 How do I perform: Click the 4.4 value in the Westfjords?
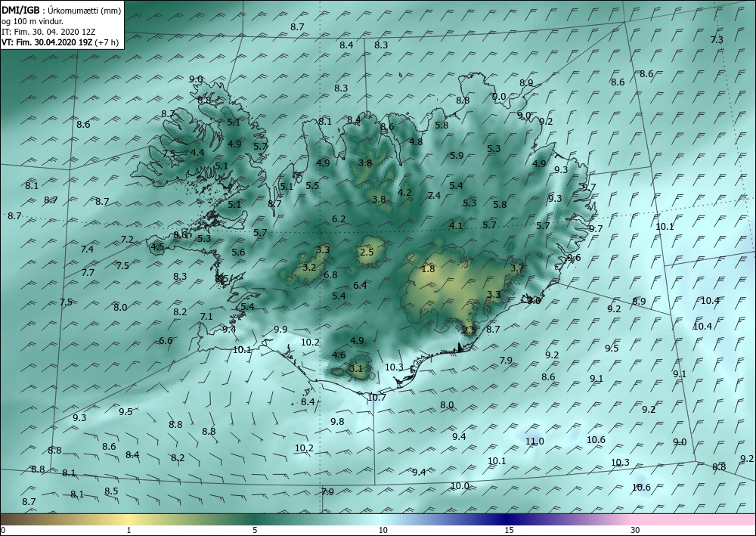point(197,152)
